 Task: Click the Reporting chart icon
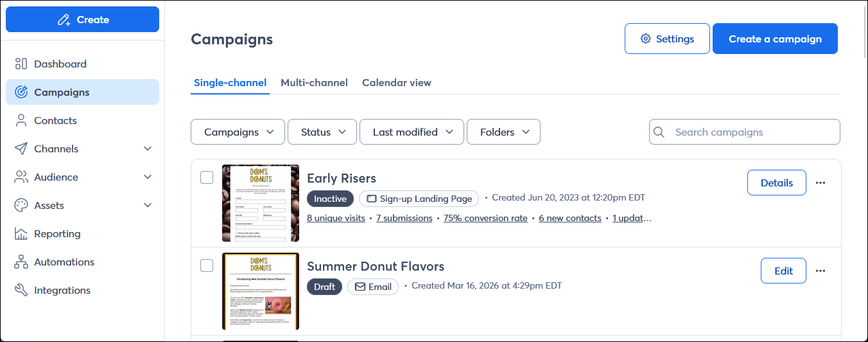point(21,233)
